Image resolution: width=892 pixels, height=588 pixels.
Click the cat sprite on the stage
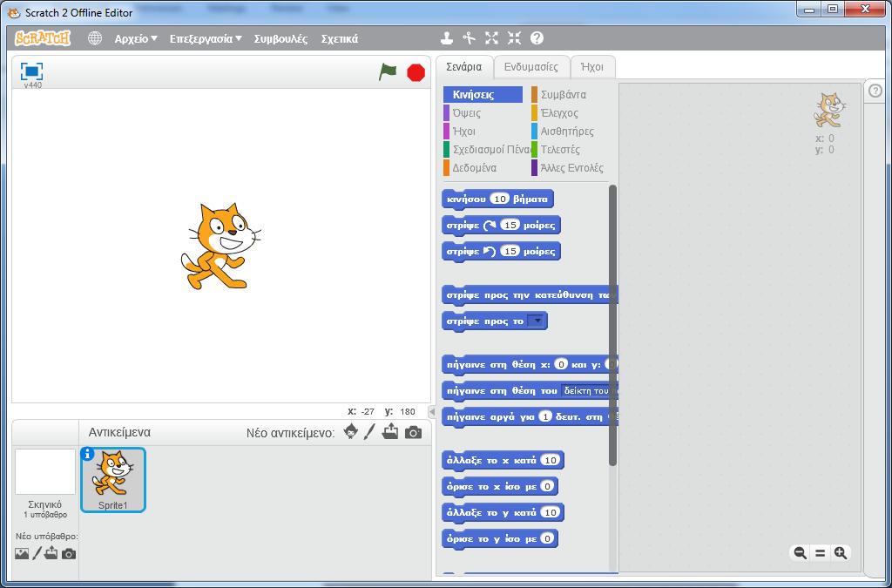220,247
